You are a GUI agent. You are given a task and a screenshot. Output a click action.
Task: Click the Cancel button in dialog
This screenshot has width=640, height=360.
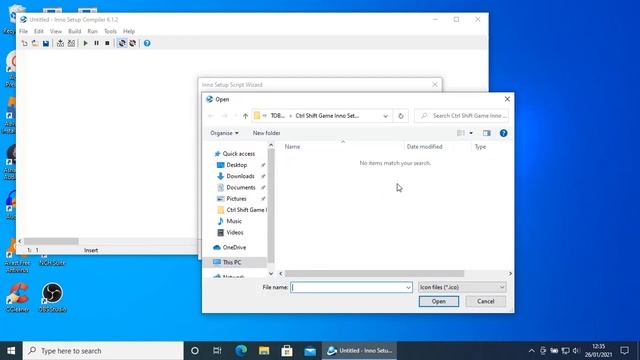click(x=486, y=301)
